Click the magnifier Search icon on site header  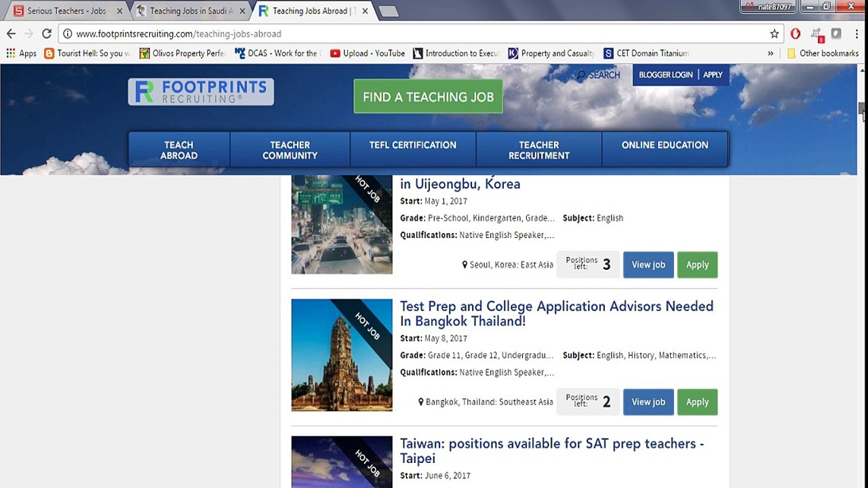point(581,75)
